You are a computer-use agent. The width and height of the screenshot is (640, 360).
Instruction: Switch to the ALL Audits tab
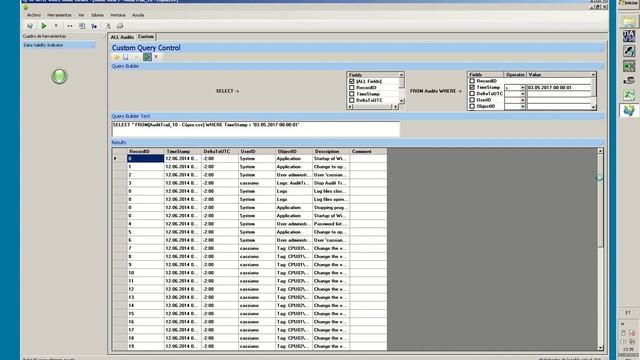coord(122,37)
